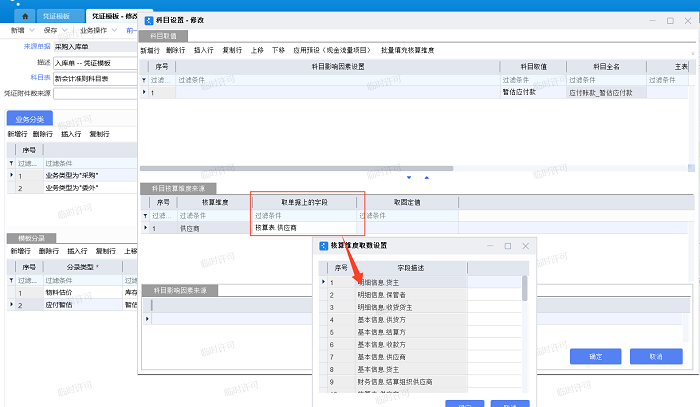Expand panel with blue down triangle
700x407 pixels.
click(x=409, y=178)
